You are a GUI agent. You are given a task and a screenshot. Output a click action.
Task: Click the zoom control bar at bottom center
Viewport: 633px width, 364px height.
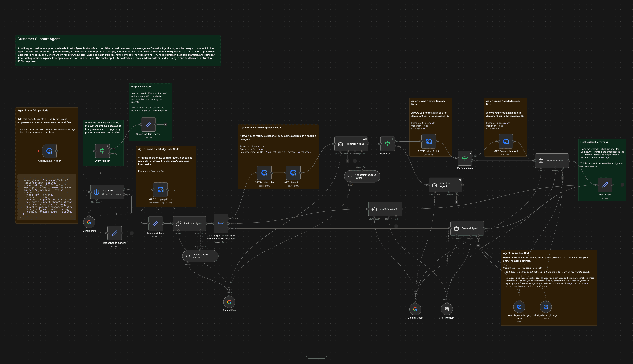[x=316, y=356]
